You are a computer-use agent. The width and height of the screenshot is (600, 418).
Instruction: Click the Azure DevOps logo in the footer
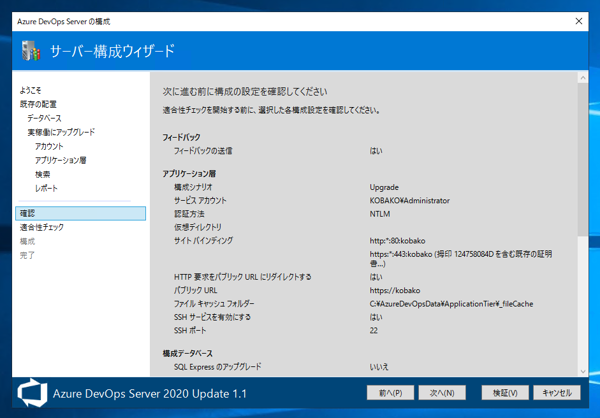click(33, 393)
